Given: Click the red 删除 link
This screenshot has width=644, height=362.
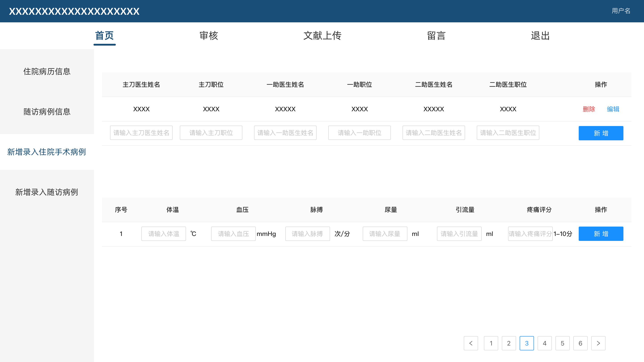Looking at the screenshot, I should click(x=589, y=109).
